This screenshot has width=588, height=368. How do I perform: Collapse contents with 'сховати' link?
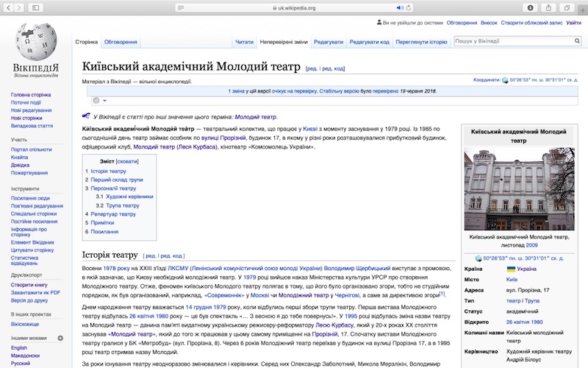127,161
